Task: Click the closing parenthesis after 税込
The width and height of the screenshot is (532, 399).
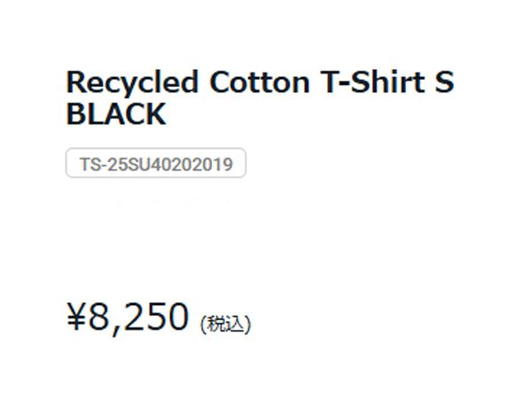Action: tap(247, 325)
